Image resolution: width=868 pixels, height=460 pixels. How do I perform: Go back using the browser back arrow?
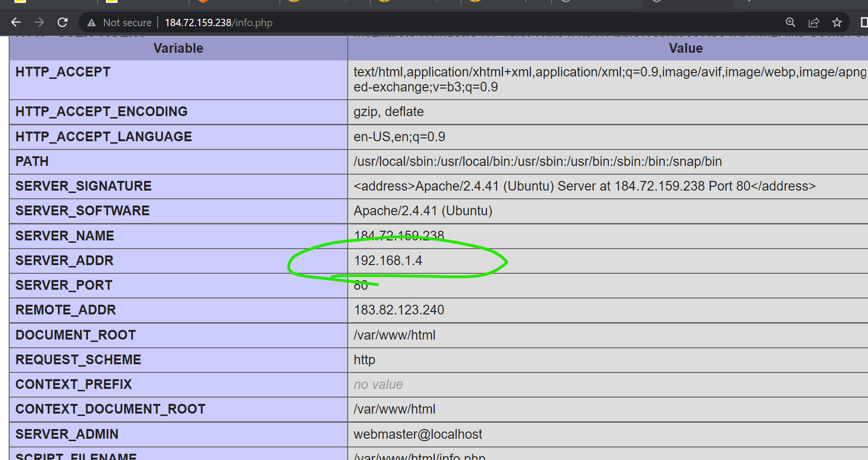coord(16,22)
